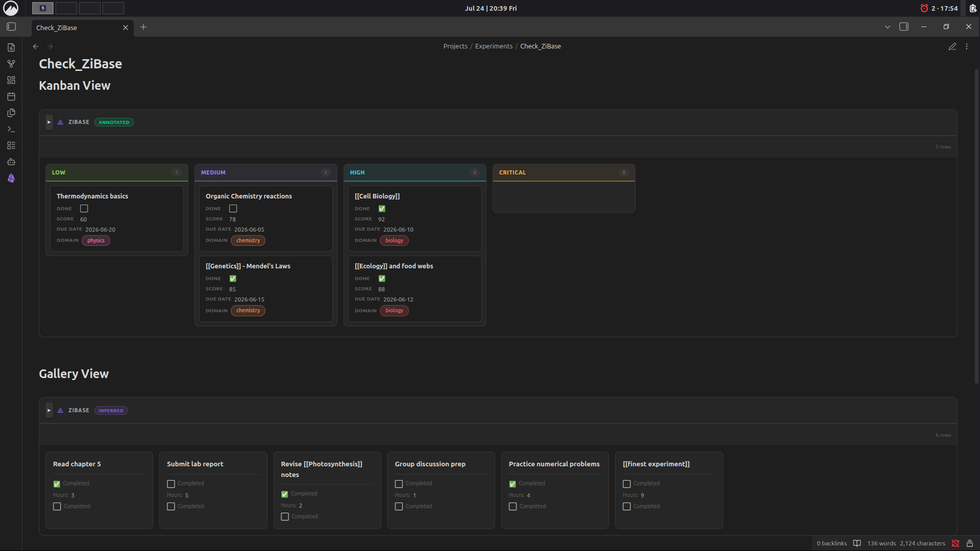Click the stacked layers status bar icon
The width and height of the screenshot is (980, 551).
point(970,543)
